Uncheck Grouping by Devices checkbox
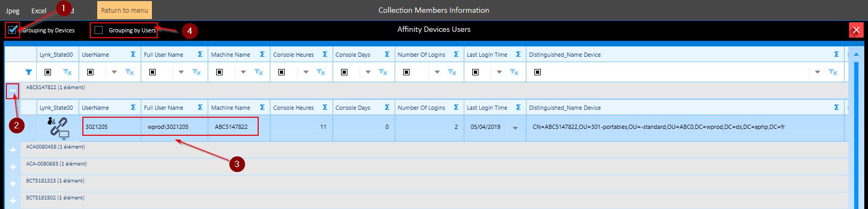Viewport: 868px width, 209px height. pos(13,30)
